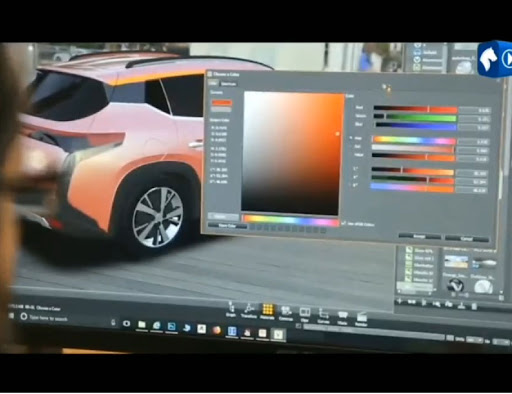Screen dimensions: 512x394
Task: Click the Red channel slider
Action: coord(415,109)
